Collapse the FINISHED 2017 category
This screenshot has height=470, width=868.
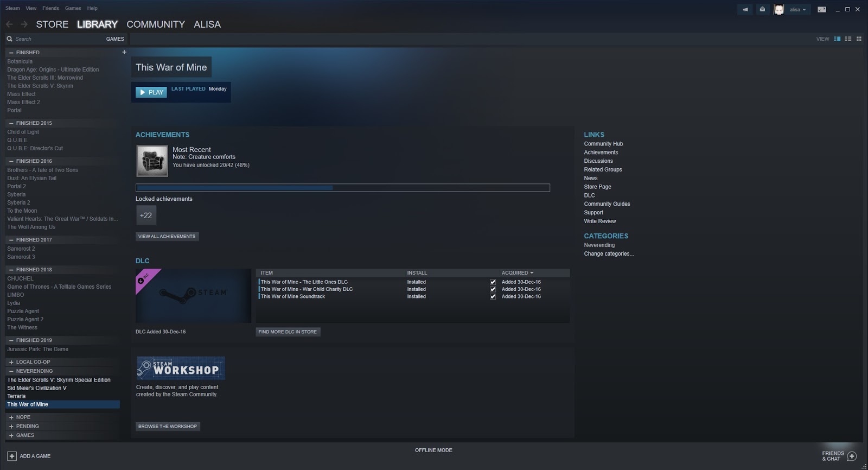point(11,240)
